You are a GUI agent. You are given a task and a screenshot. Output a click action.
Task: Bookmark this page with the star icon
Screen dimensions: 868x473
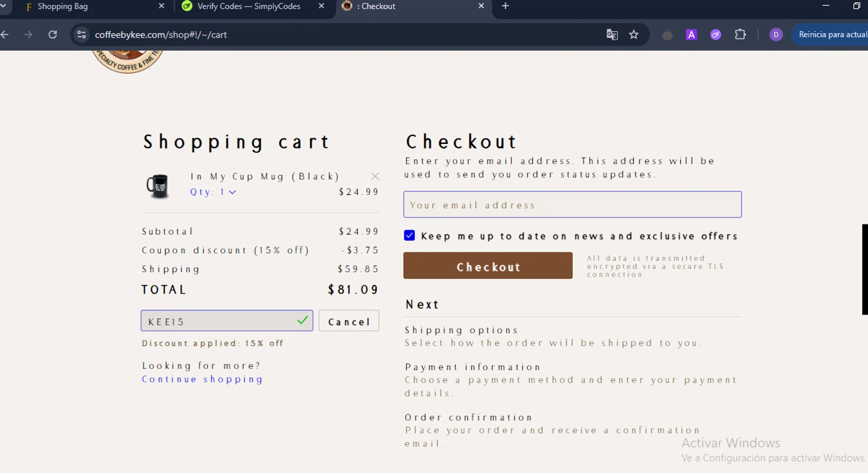pyautogui.click(x=634, y=35)
